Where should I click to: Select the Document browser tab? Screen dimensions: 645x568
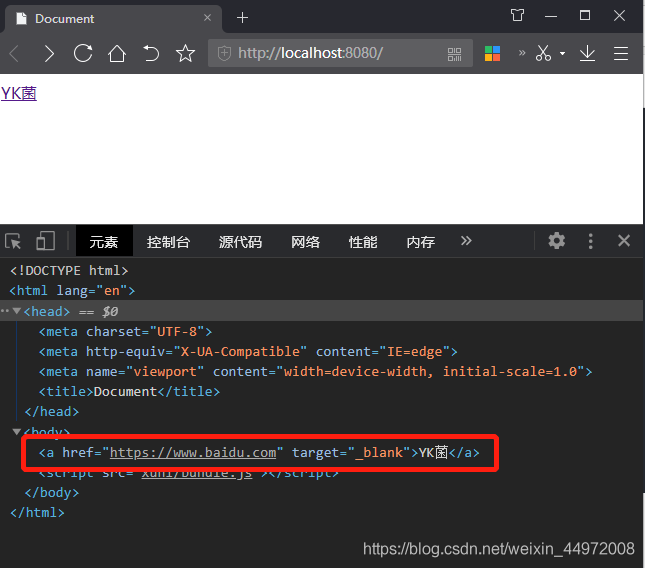(x=113, y=19)
